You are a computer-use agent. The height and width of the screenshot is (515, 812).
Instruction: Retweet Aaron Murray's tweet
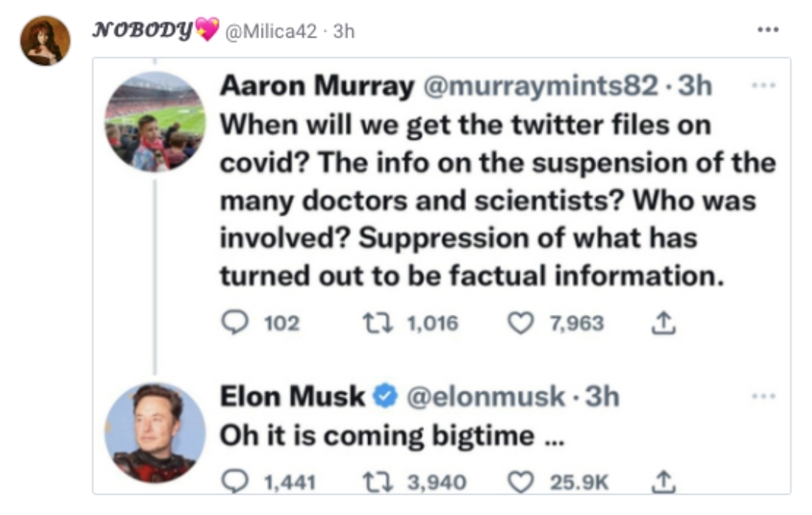[373, 323]
